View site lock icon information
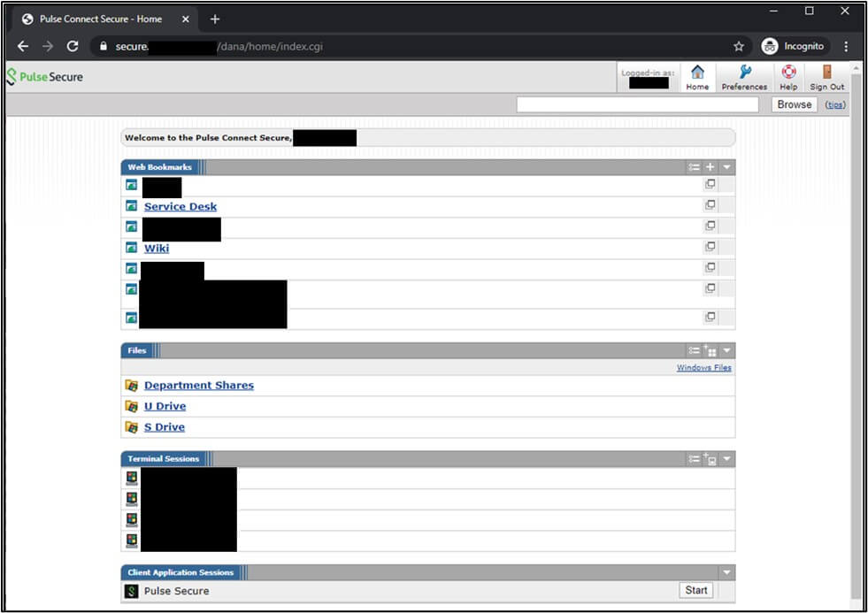868x613 pixels. [x=103, y=47]
